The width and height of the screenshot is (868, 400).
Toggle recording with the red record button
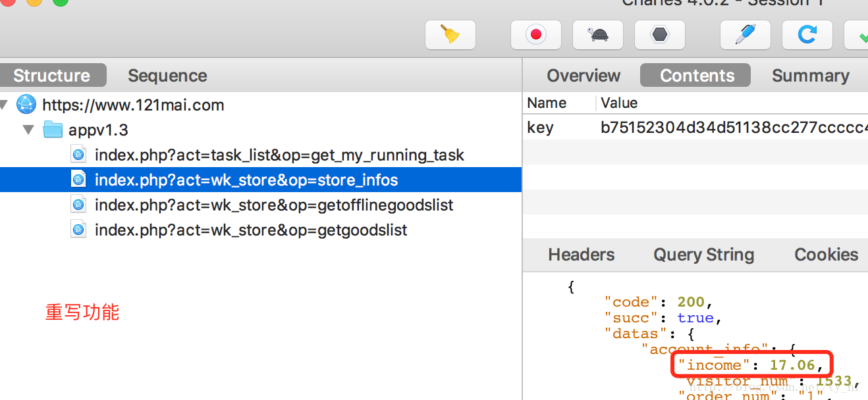[x=536, y=34]
